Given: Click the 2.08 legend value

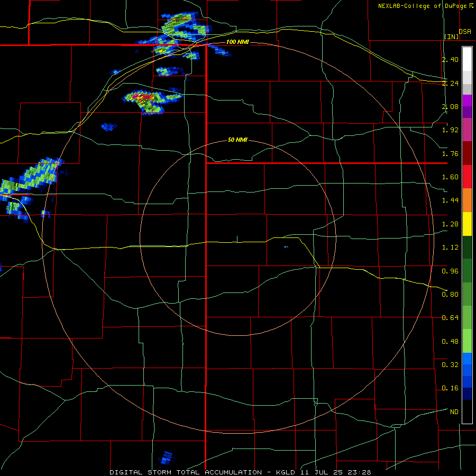Looking at the screenshot, I should (x=450, y=106).
